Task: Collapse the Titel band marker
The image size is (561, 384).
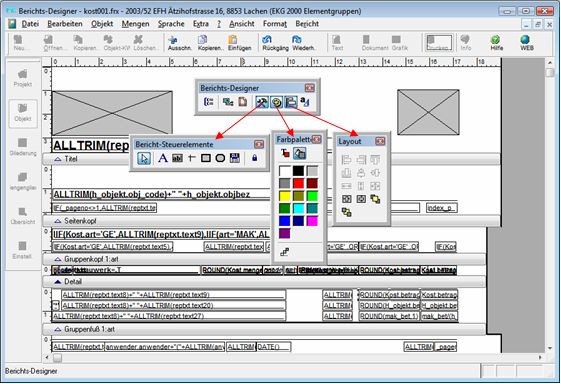Action: (58, 159)
